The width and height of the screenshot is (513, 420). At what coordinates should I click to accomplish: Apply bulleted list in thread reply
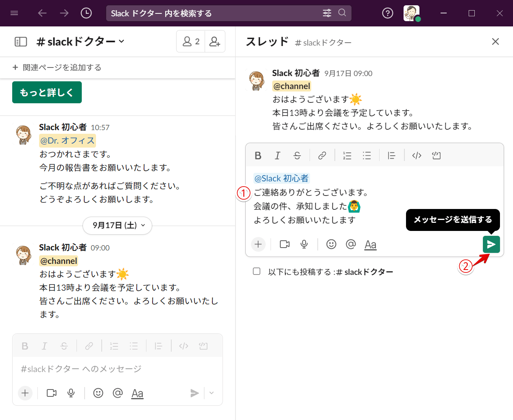(x=367, y=155)
